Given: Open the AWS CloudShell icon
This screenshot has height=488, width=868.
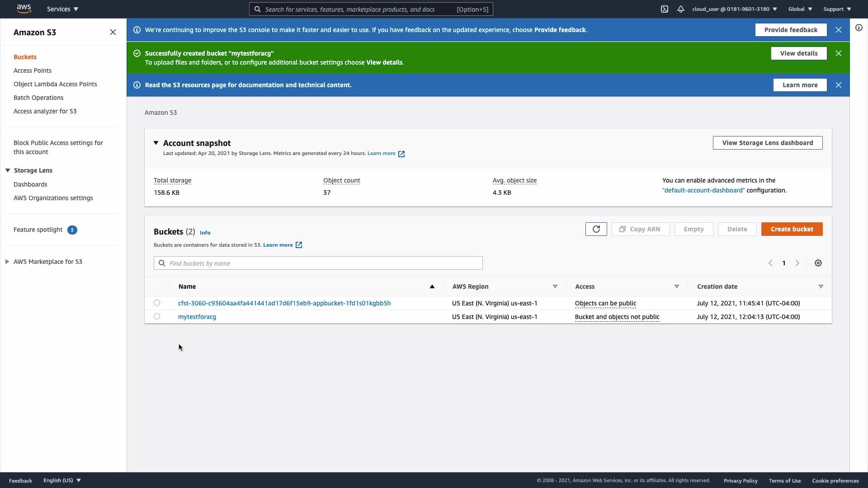Looking at the screenshot, I should point(664,9).
